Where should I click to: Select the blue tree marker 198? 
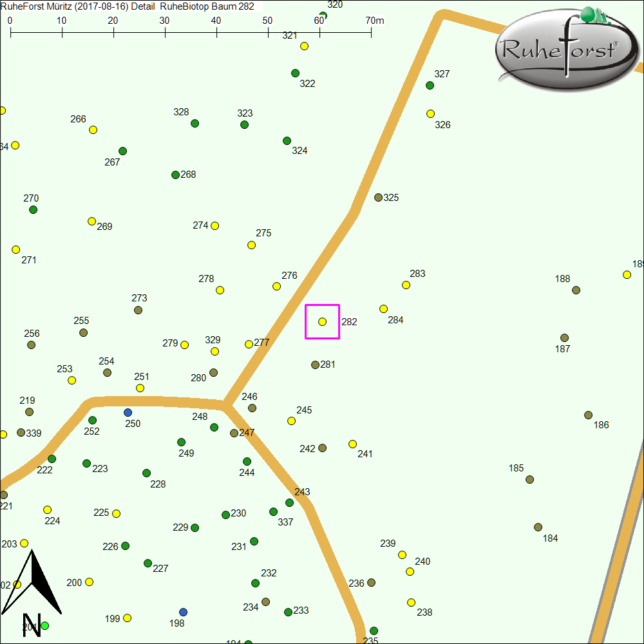183,611
